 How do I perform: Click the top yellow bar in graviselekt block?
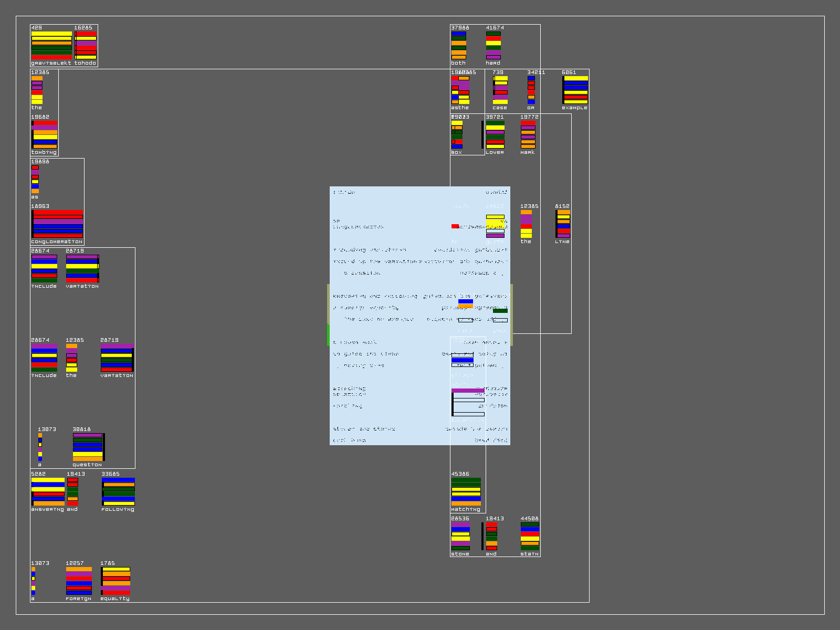51,34
